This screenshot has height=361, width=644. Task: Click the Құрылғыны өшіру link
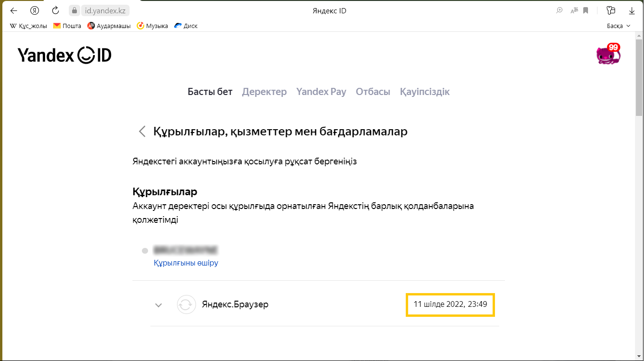186,263
